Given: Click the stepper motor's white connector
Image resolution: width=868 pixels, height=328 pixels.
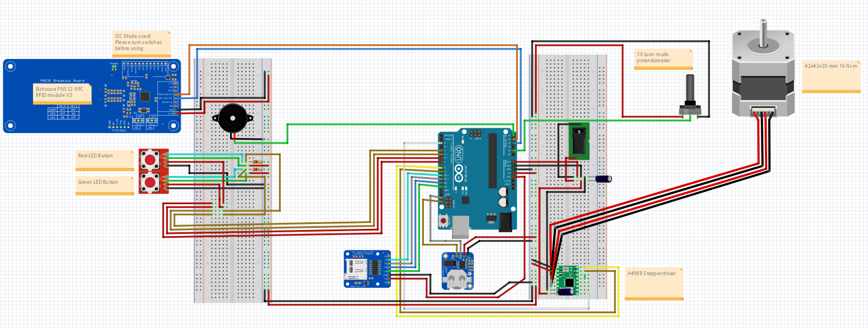Looking at the screenshot, I should coord(763,111).
